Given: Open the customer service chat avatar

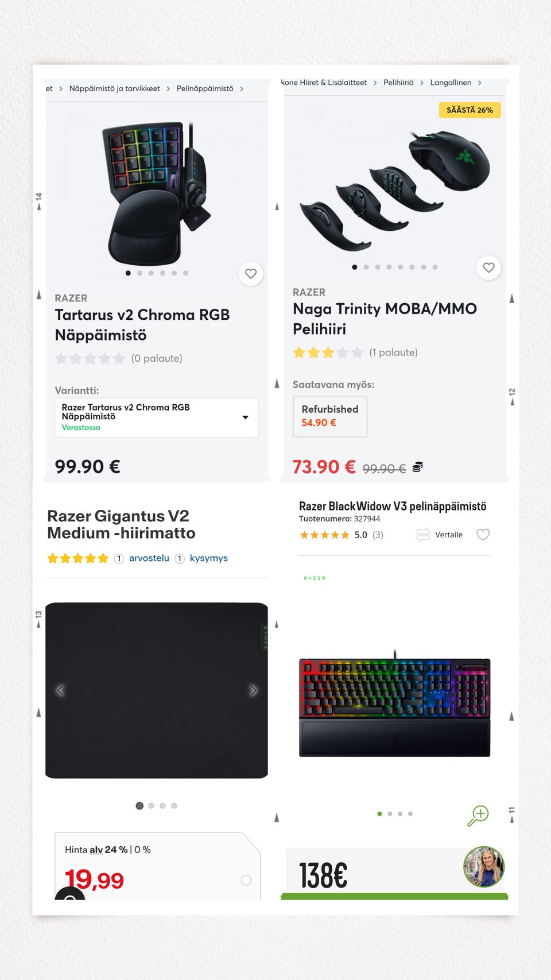Looking at the screenshot, I should (484, 866).
